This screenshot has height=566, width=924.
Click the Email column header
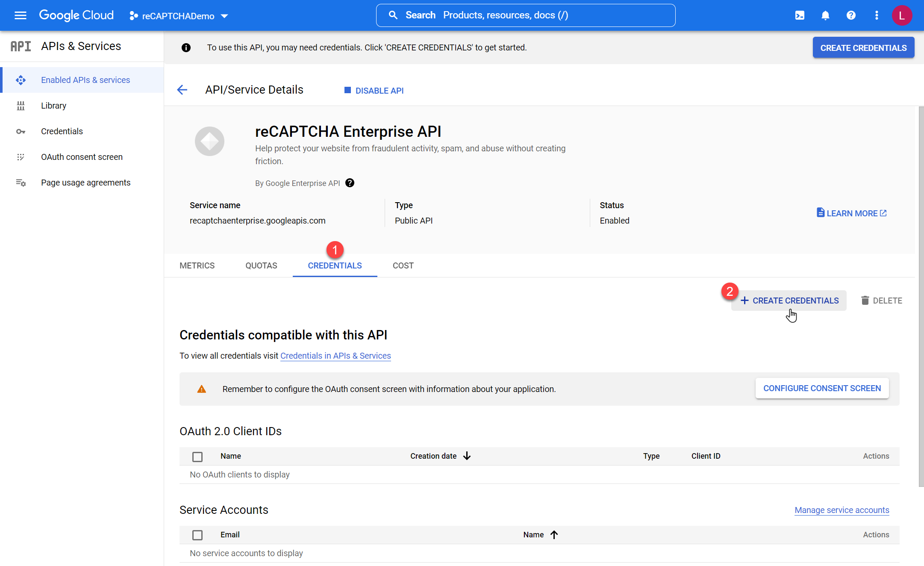[230, 535]
